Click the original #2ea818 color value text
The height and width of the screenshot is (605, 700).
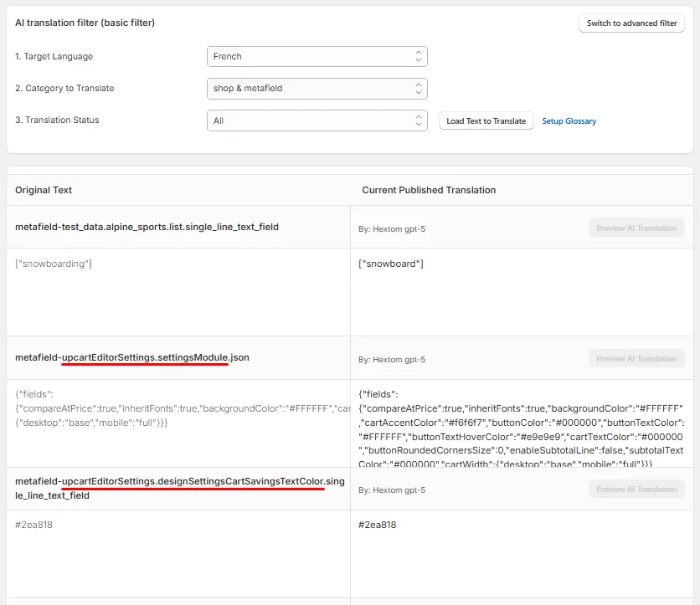[34, 525]
